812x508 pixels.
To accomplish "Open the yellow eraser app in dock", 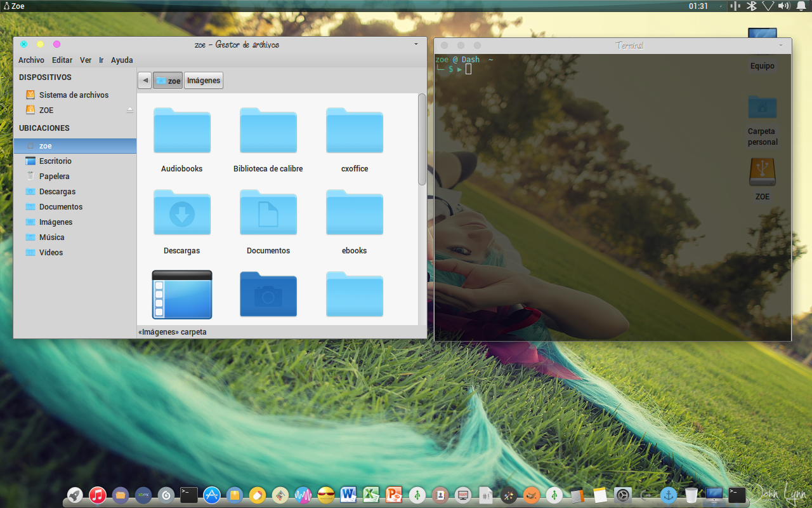I will [258, 495].
